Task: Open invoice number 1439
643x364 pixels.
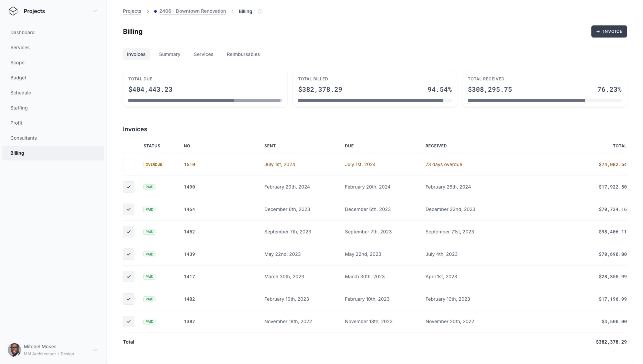Action: [x=189, y=254]
